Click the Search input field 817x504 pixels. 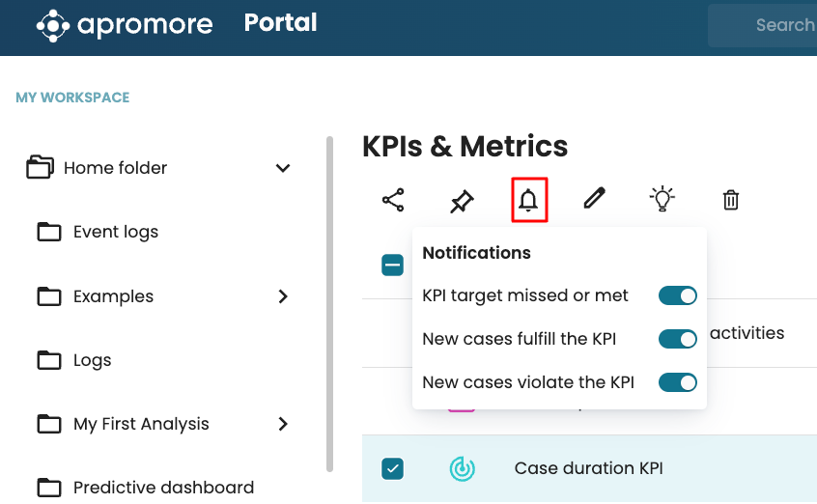click(773, 25)
